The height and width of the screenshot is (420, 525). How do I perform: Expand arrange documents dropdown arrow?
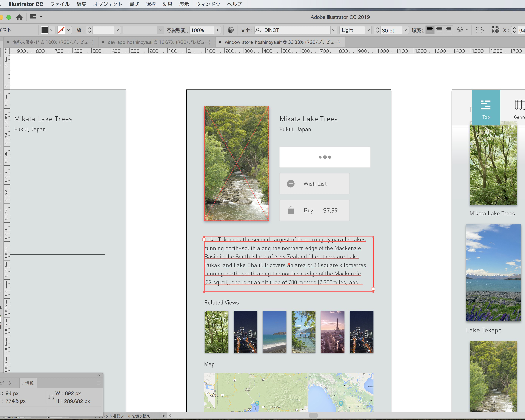(x=41, y=17)
